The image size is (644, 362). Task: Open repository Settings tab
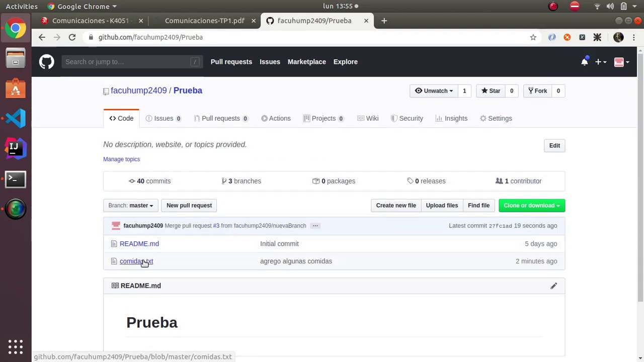point(496,119)
